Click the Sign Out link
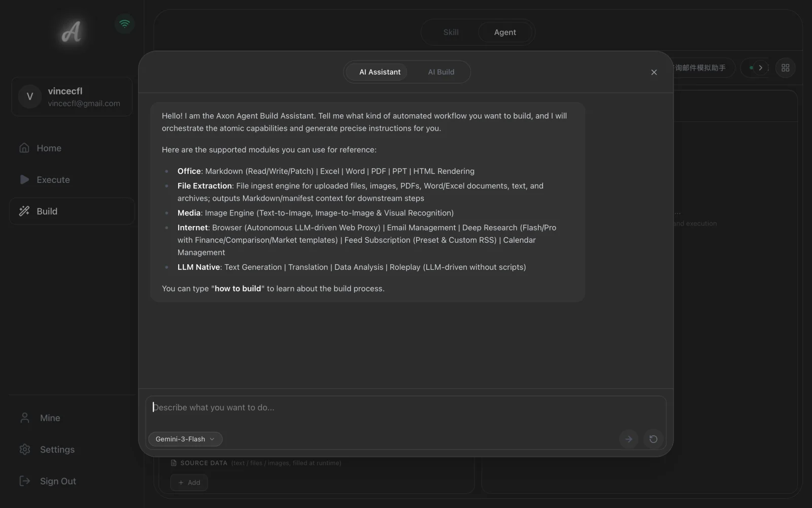 point(72,481)
